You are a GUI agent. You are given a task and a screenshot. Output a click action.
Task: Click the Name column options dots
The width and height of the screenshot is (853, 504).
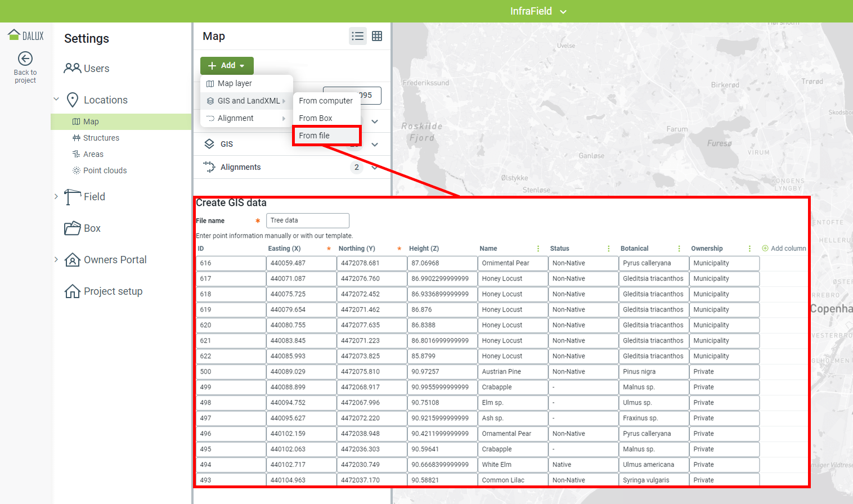click(538, 249)
